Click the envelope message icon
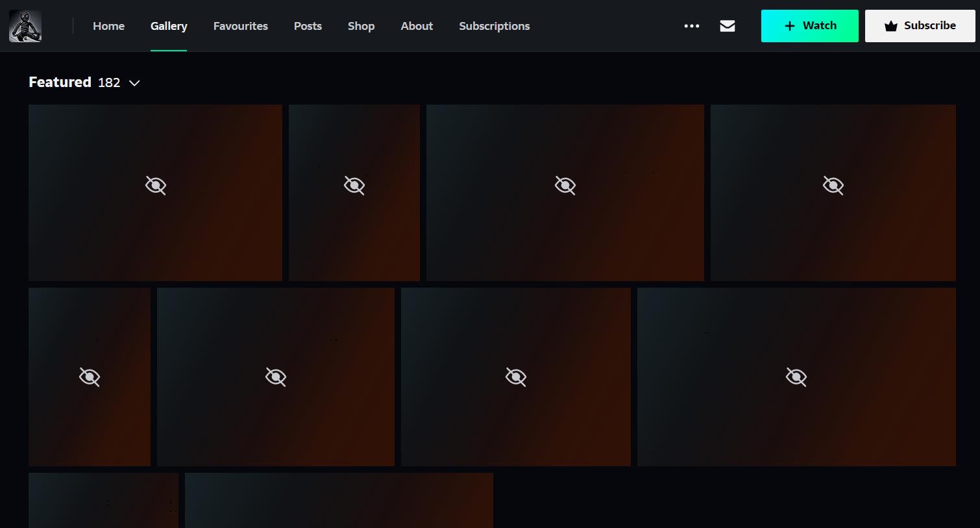The image size is (980, 528). click(x=728, y=26)
